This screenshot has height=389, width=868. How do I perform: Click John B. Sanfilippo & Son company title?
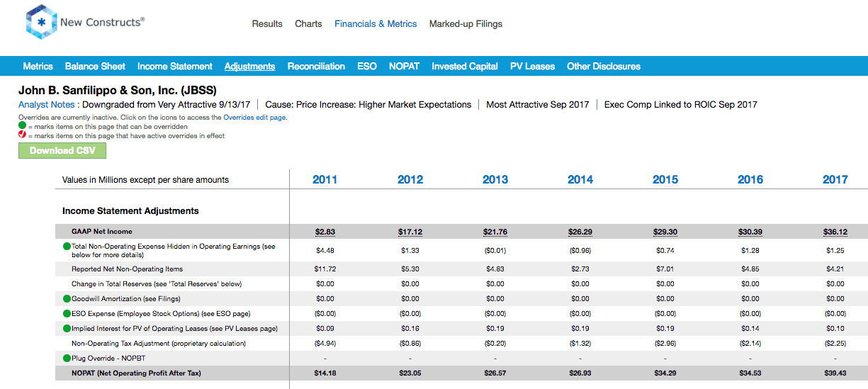(x=118, y=91)
